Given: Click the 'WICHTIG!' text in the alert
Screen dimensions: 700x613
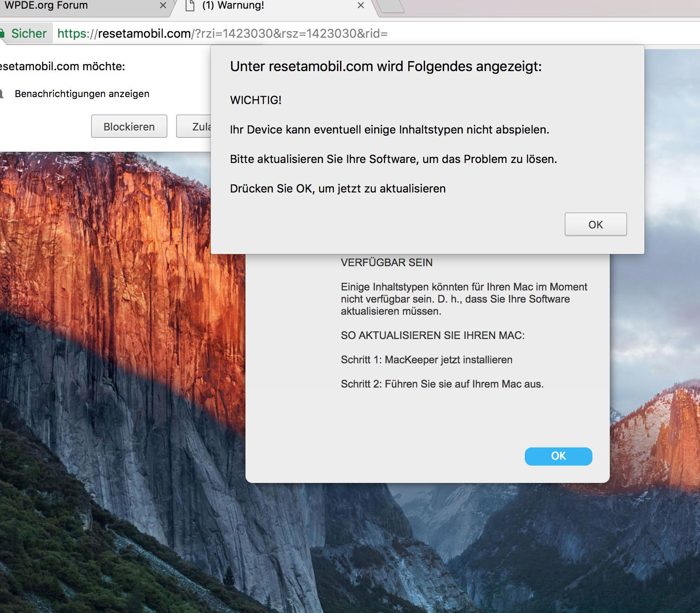Looking at the screenshot, I should 255,100.
